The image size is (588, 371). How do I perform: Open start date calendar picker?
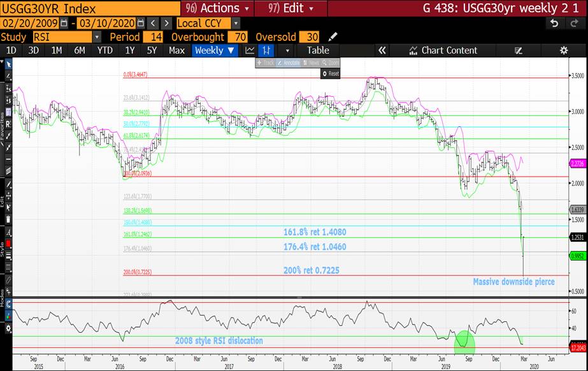64,23
